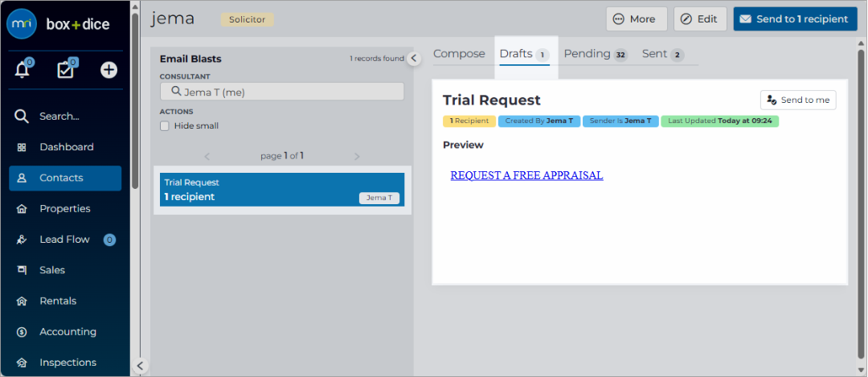Viewport: 868px width, 377px height.
Task: Switch to the Sent tab
Action: [663, 54]
